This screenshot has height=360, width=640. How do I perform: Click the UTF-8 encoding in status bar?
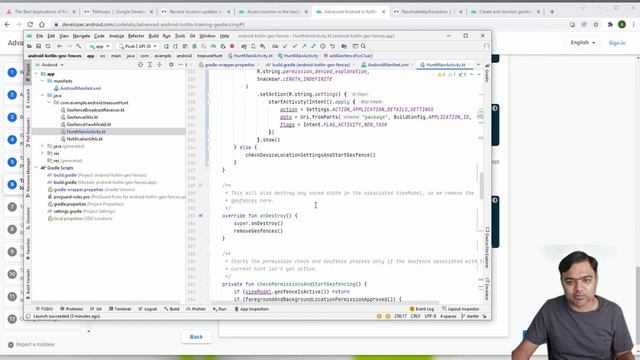click(430, 316)
